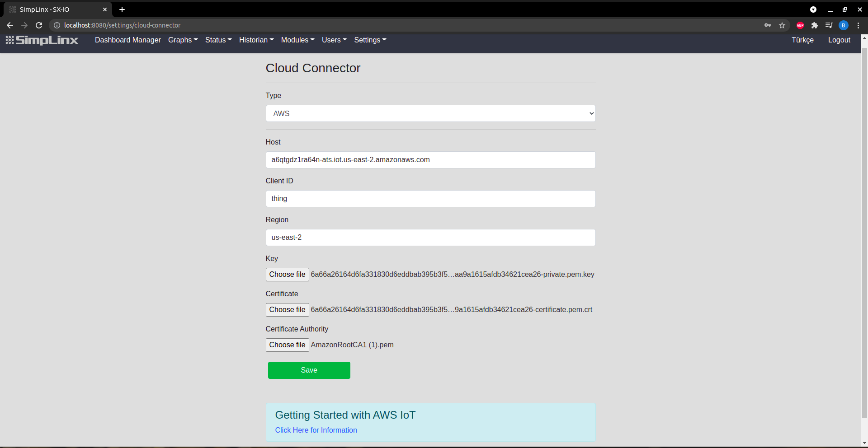Click the Logout link
This screenshot has width=868, height=448.
click(x=839, y=40)
